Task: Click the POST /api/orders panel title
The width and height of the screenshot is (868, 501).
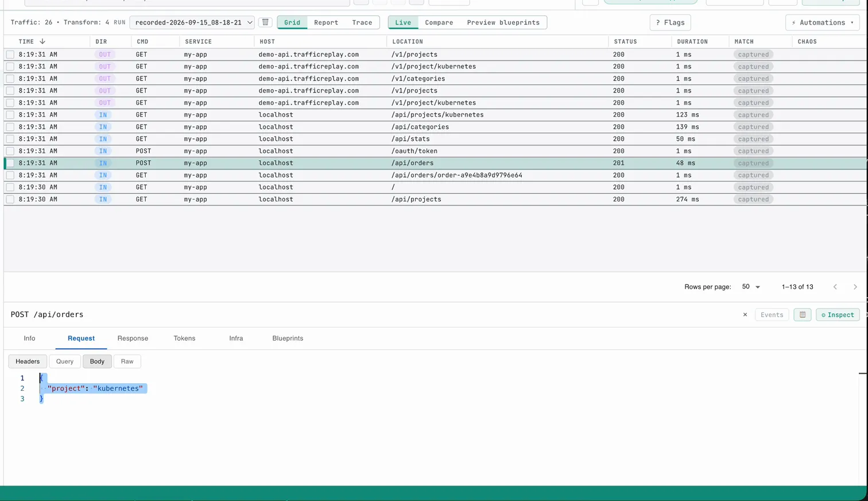Action: click(x=47, y=315)
